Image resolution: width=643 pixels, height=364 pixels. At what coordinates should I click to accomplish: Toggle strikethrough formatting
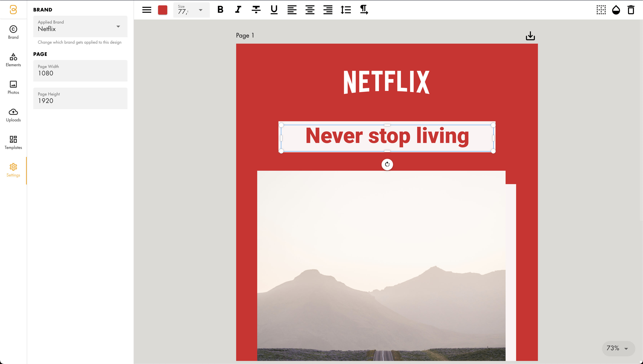[256, 10]
